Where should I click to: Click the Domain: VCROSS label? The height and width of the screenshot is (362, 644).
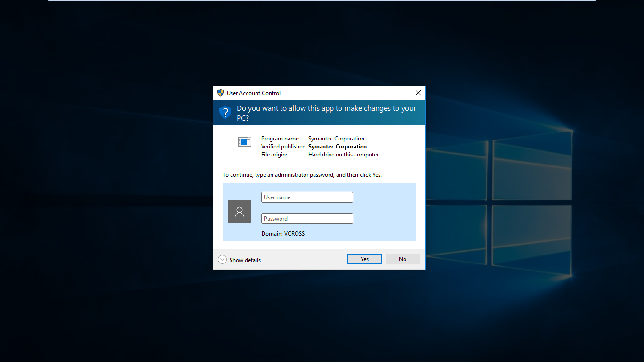(283, 234)
